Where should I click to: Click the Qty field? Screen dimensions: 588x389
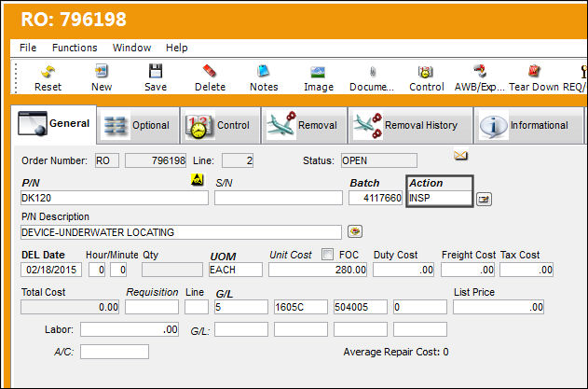[x=172, y=270]
